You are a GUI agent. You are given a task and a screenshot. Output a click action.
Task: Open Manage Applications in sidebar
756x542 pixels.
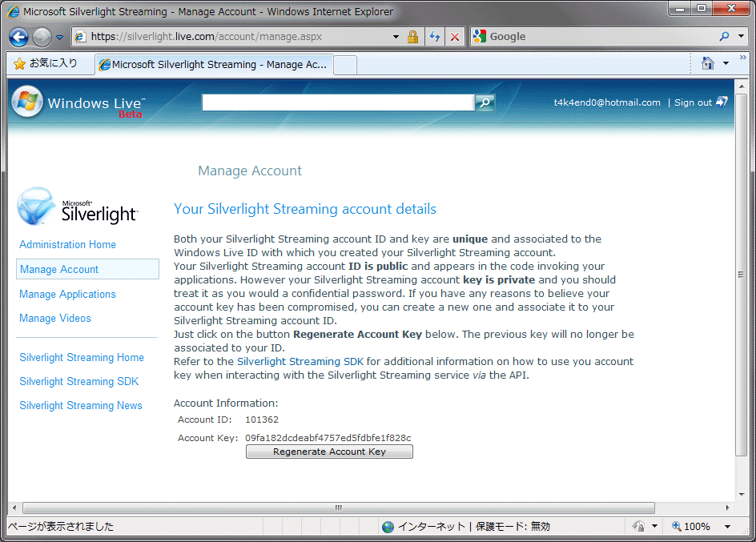pos(67,294)
